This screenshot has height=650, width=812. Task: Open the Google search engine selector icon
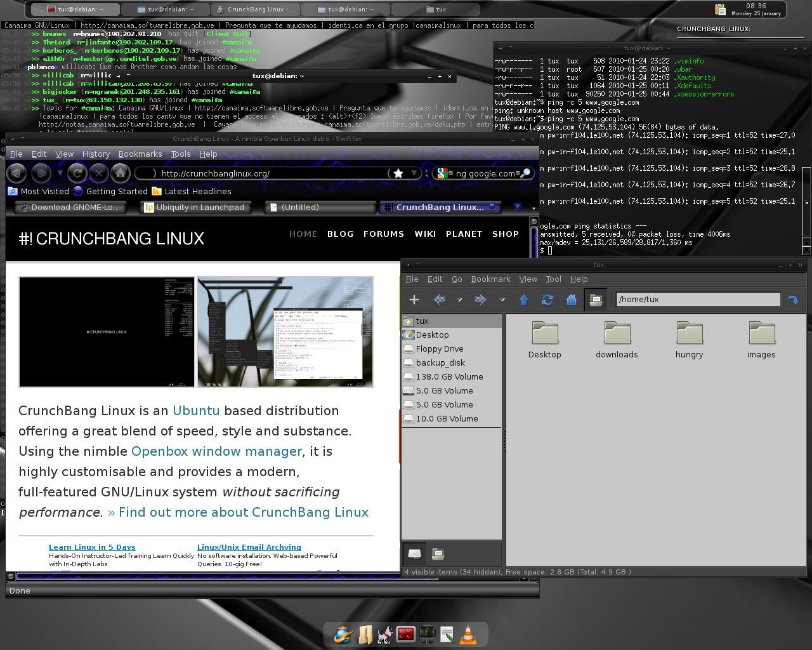pyautogui.click(x=442, y=173)
